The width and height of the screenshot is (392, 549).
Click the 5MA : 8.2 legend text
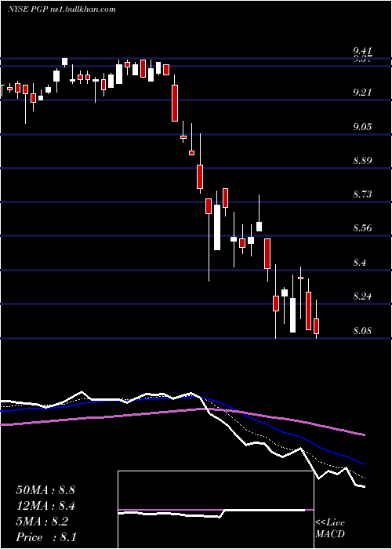point(42,522)
